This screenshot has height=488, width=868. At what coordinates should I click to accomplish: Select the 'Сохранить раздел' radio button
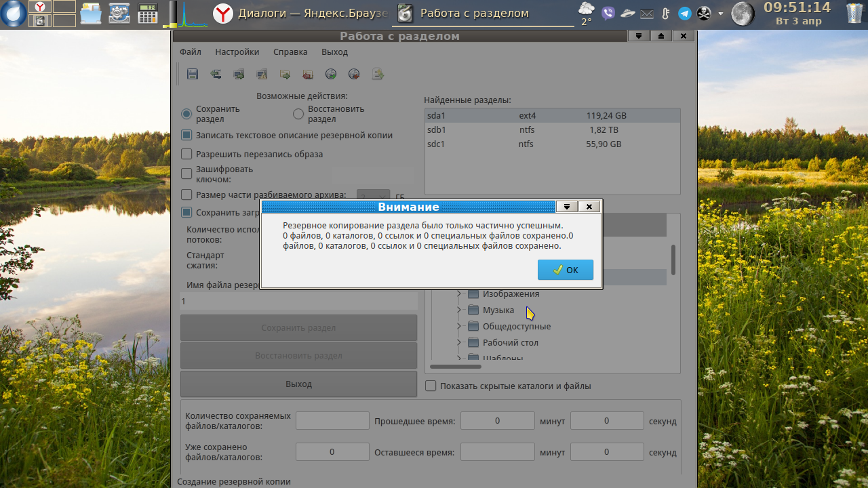click(x=186, y=114)
